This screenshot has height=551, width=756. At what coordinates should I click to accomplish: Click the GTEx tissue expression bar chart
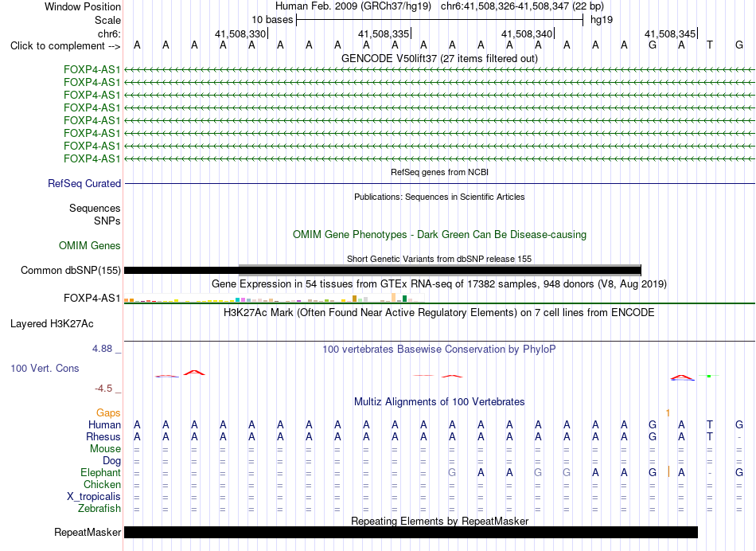(274, 298)
